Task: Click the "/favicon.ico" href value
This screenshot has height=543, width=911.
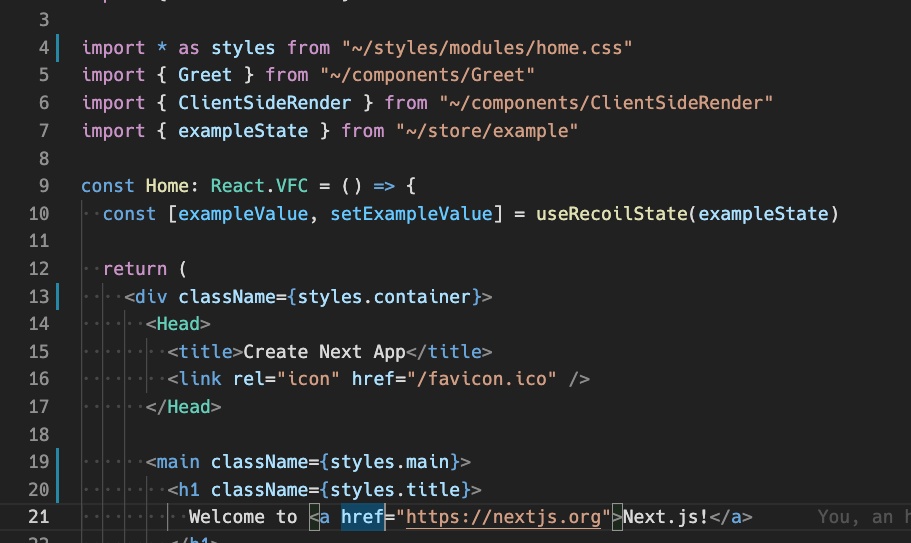Action: (x=482, y=379)
